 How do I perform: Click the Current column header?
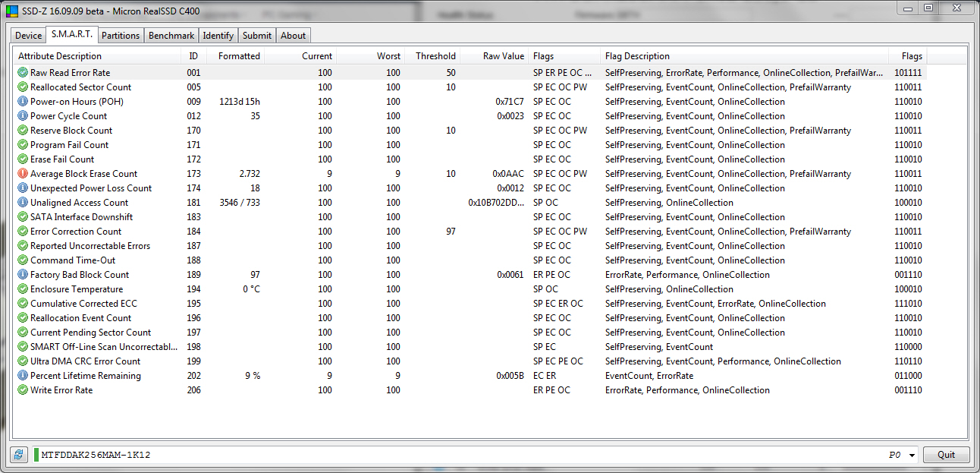coord(301,56)
